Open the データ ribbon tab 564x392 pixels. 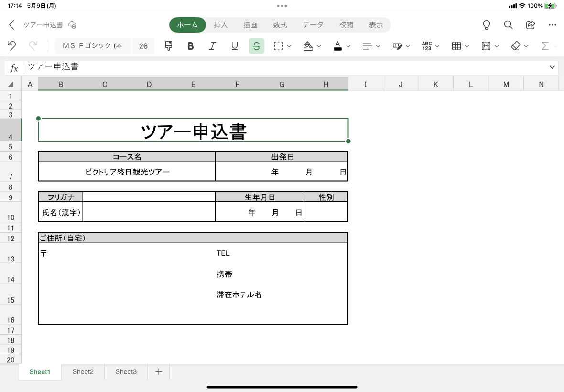pyautogui.click(x=313, y=25)
